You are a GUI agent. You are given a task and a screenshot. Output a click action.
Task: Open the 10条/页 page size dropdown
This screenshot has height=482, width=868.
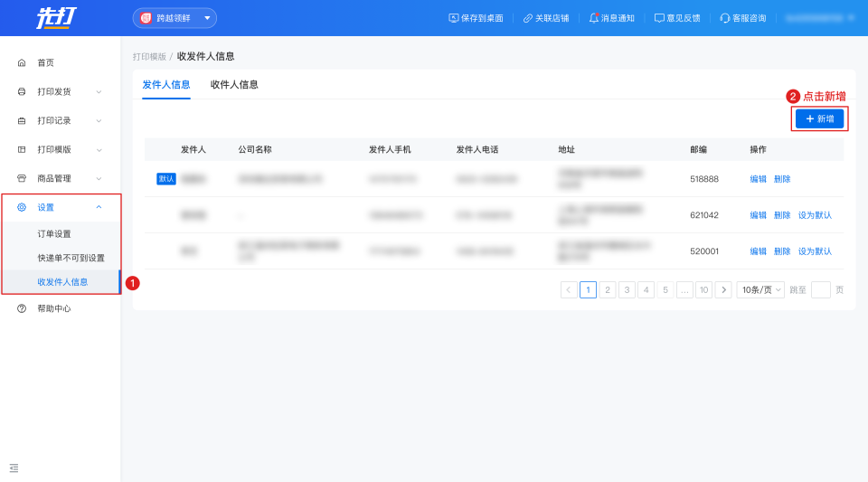759,290
